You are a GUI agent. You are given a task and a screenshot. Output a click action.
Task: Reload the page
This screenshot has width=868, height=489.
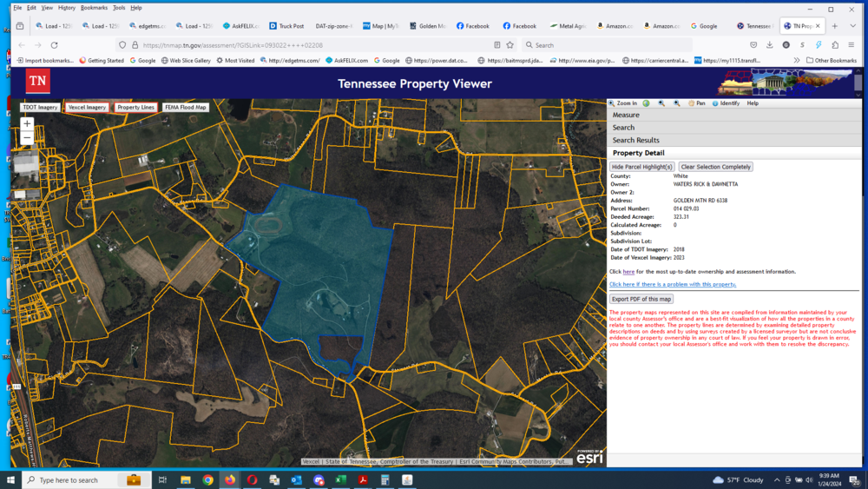coord(54,45)
